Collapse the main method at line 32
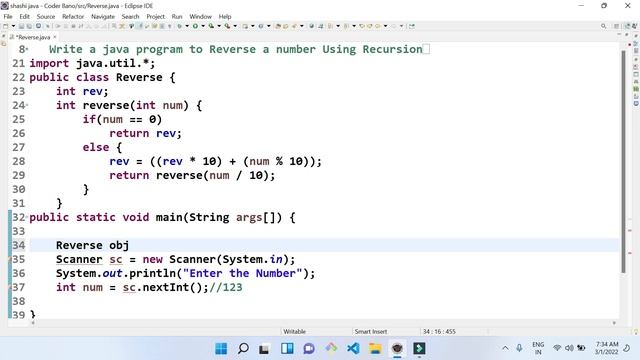This screenshot has height=360, width=640. pos(27,217)
